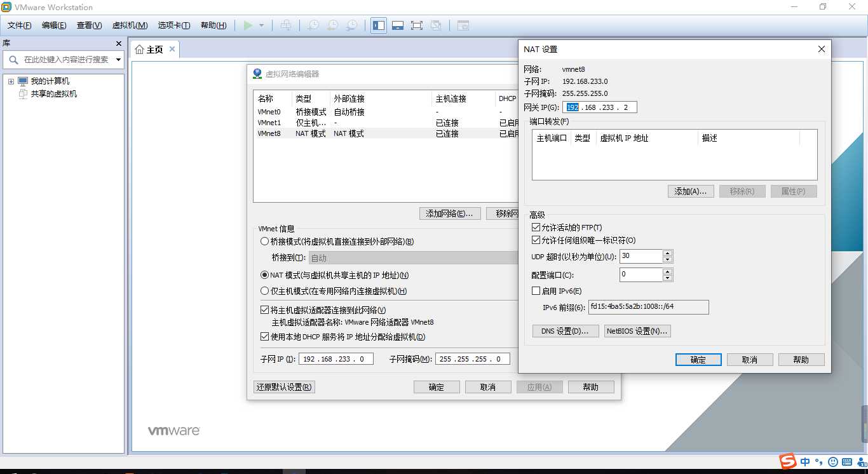
Task: Toggle the thumbnail bar view icon
Action: point(398,25)
